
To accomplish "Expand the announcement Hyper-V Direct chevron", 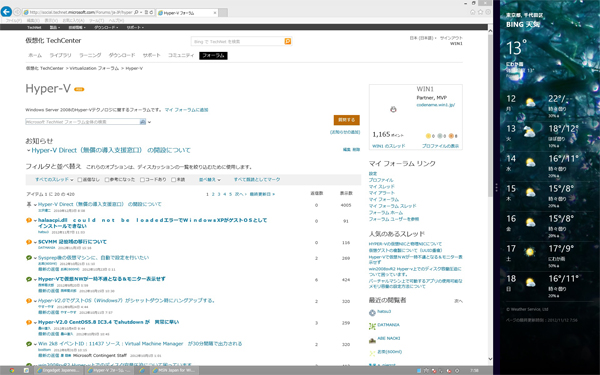I will click(28, 150).
